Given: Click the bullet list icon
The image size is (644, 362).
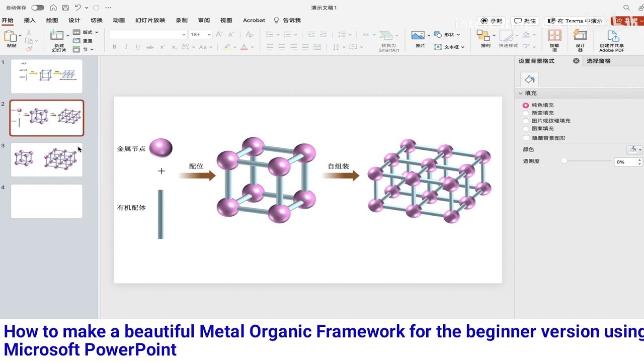Looking at the screenshot, I should [x=270, y=34].
